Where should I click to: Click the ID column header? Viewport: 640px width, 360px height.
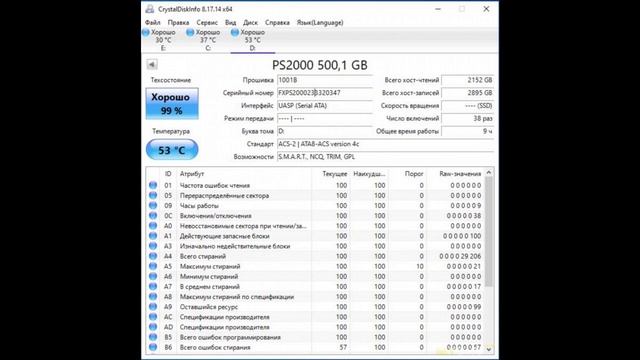pos(168,173)
